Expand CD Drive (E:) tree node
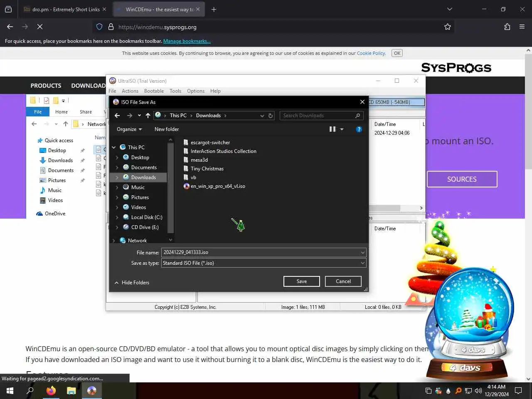Image resolution: width=532 pixels, height=399 pixels. [x=117, y=227]
